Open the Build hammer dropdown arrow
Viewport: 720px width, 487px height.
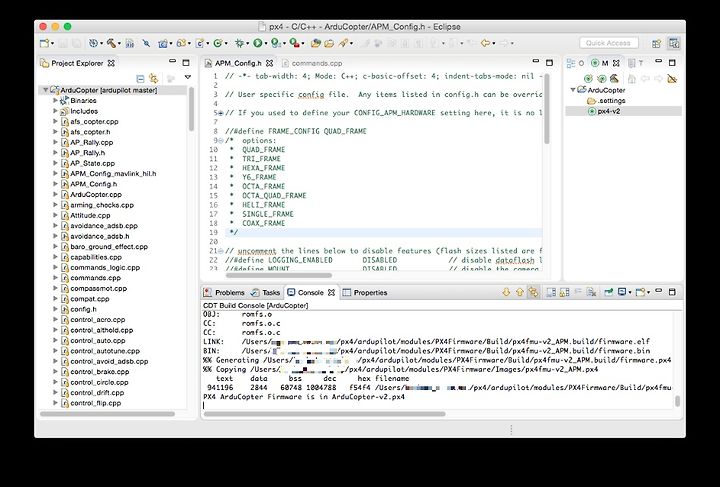pos(119,44)
